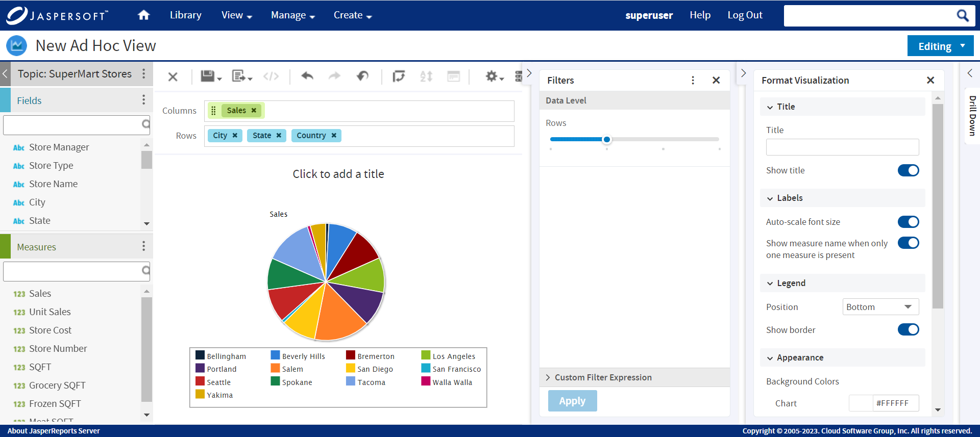Select the Unit Sales measure
The height and width of the screenshot is (437, 980).
(50, 312)
